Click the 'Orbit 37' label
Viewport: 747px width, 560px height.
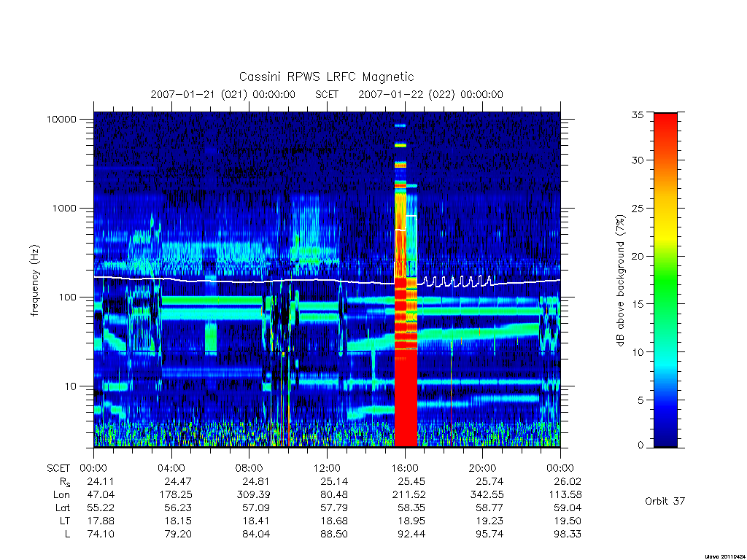pyautogui.click(x=665, y=501)
